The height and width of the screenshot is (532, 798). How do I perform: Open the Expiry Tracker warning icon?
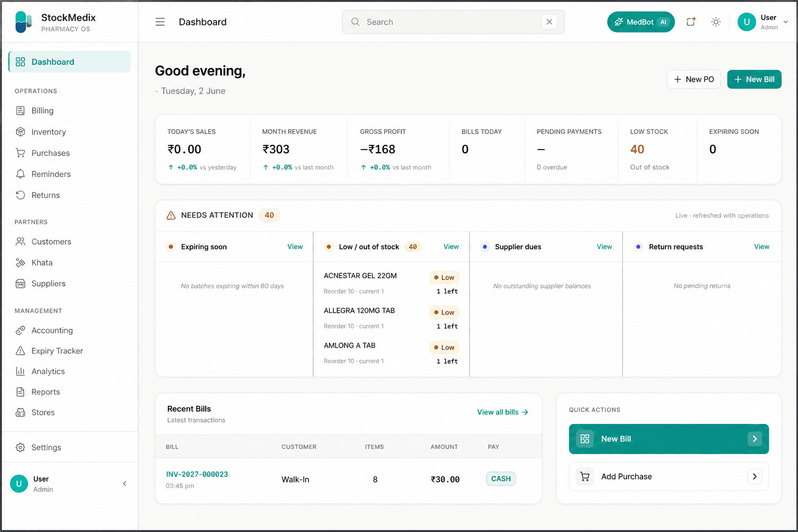[x=20, y=351]
